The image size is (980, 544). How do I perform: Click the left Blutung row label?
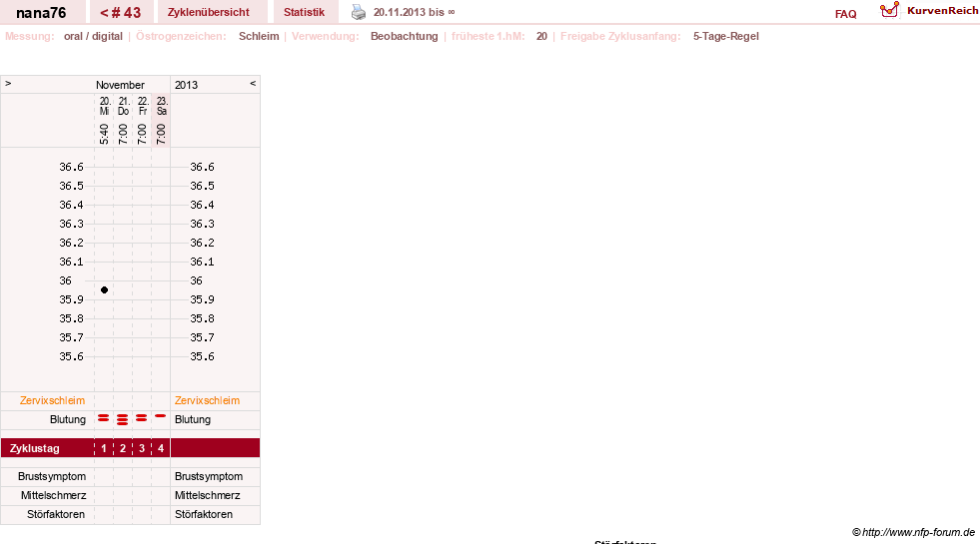(x=68, y=419)
